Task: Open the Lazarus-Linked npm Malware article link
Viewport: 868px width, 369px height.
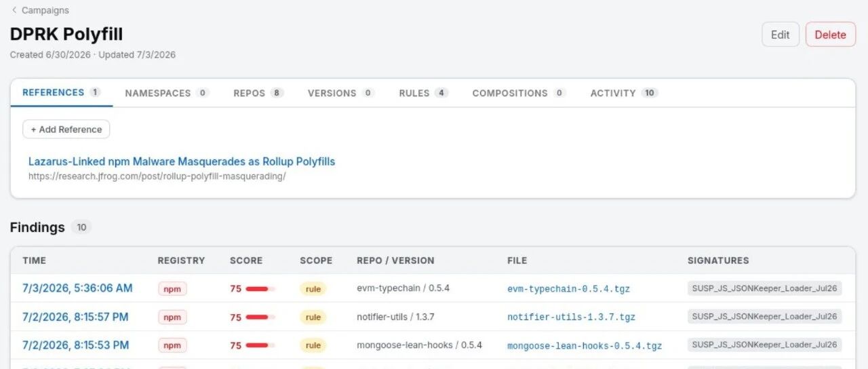Action: pos(182,161)
